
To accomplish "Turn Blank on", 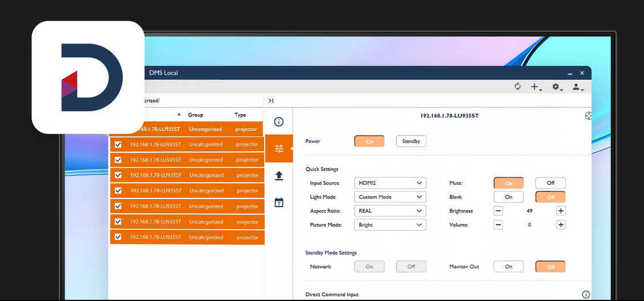I will click(x=508, y=197).
